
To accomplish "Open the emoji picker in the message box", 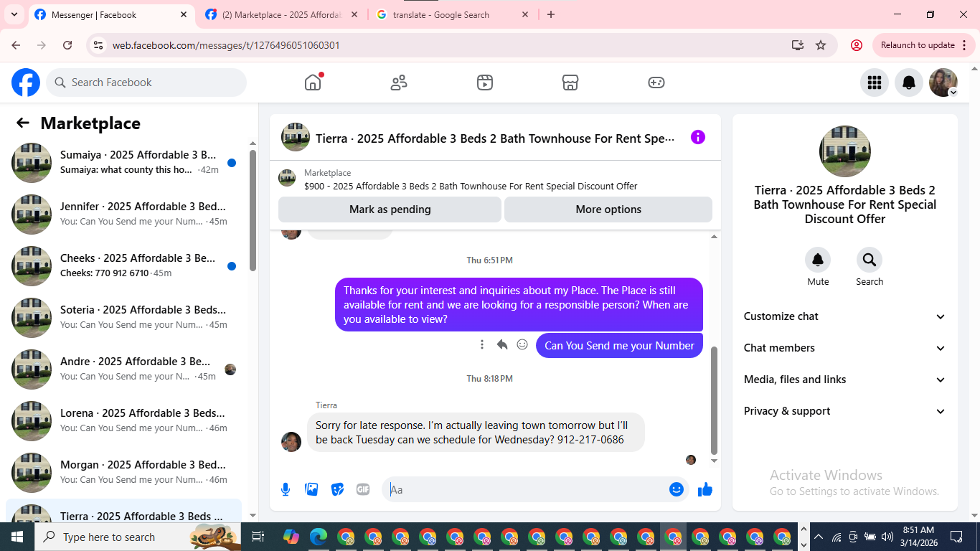I will [677, 489].
